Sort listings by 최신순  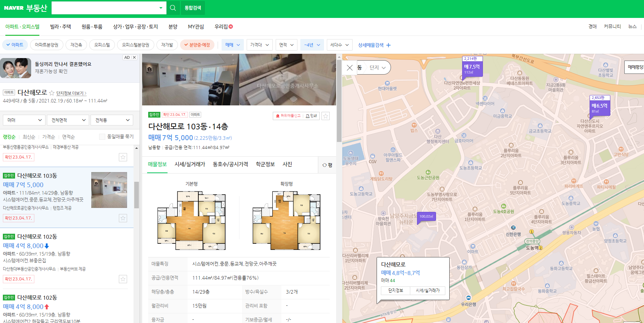tap(29, 137)
